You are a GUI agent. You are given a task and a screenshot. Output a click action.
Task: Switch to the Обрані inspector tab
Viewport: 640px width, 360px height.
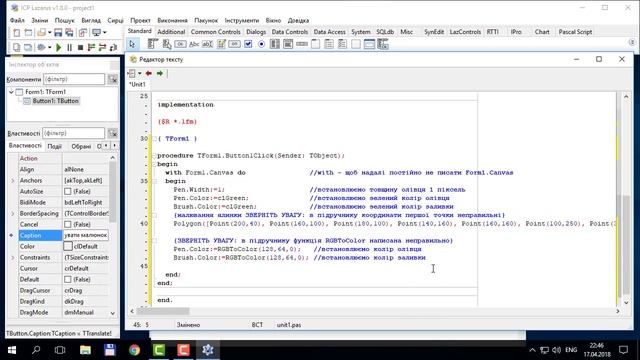[81, 146]
